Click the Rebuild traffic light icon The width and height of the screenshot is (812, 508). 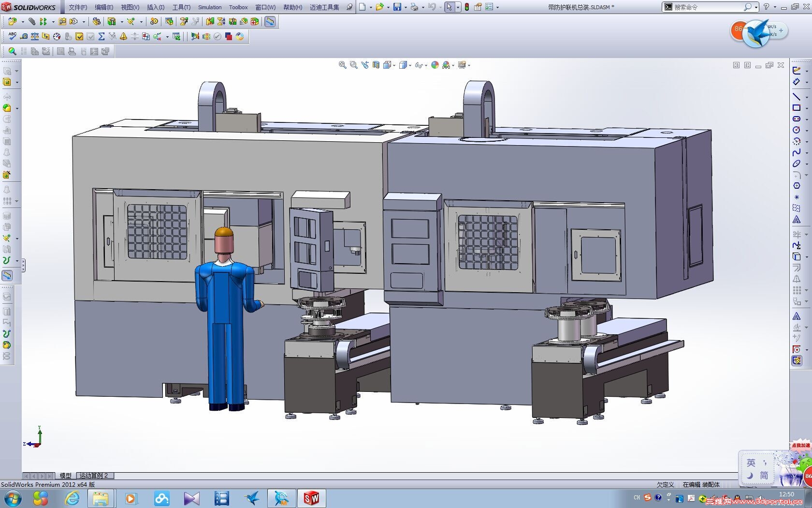[x=467, y=7]
